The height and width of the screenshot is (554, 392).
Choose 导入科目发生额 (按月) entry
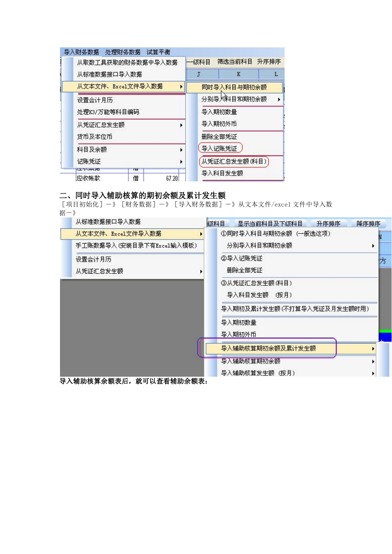(292, 295)
